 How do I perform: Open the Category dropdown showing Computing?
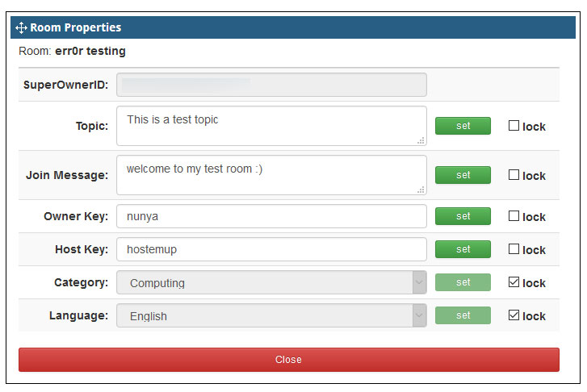pos(271,282)
